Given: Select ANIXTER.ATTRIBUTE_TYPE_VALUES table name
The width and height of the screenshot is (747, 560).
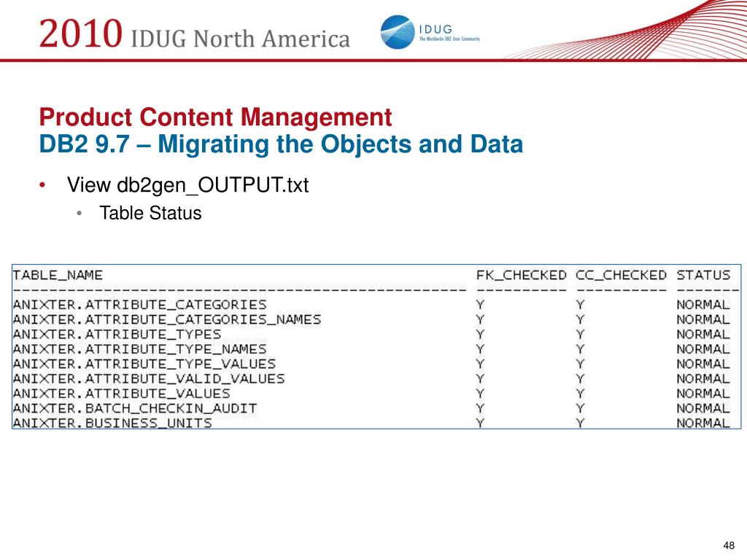Looking at the screenshot, I should coord(144,364).
